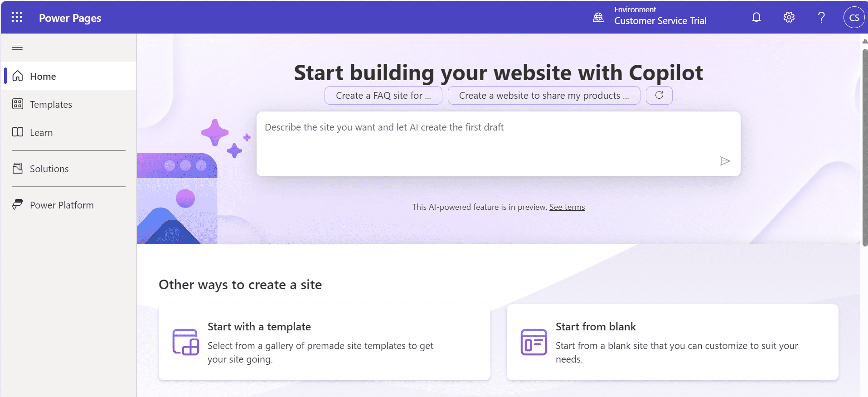Collapse the left navigation hamburger menu
This screenshot has height=397, width=868.
(x=17, y=47)
